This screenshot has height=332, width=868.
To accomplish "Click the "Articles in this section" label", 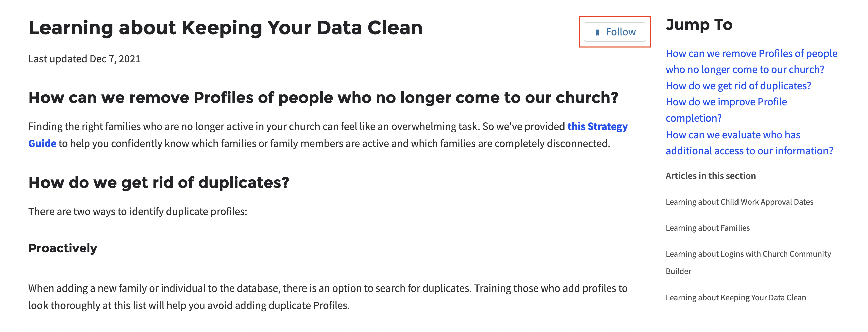I will [710, 176].
